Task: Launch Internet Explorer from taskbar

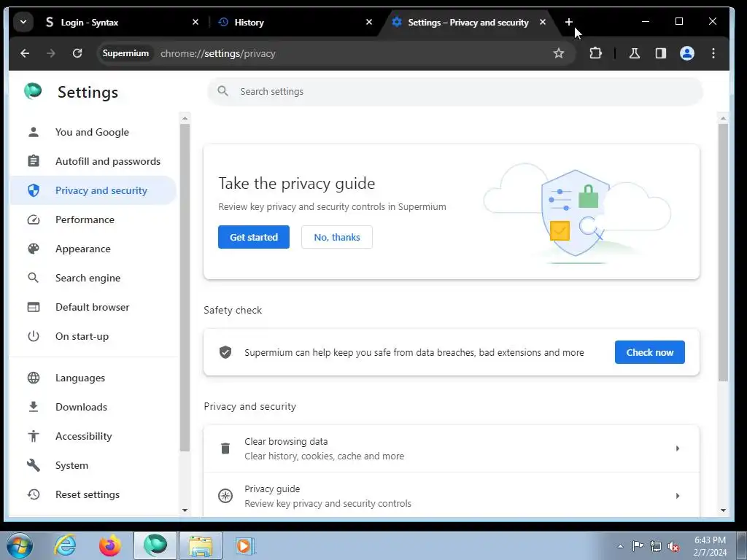Action: click(x=65, y=545)
